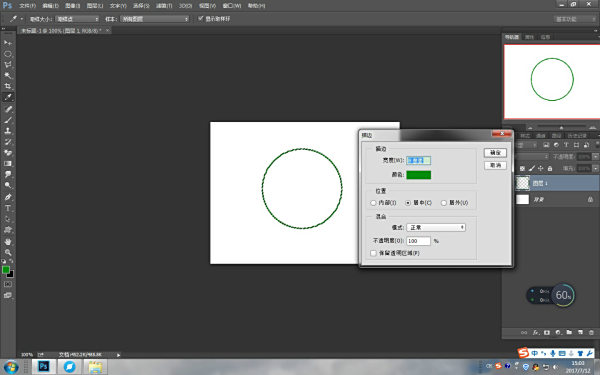Viewport: 600px width, 375px height.
Task: Select the Center (居中) position radio
Action: (408, 203)
